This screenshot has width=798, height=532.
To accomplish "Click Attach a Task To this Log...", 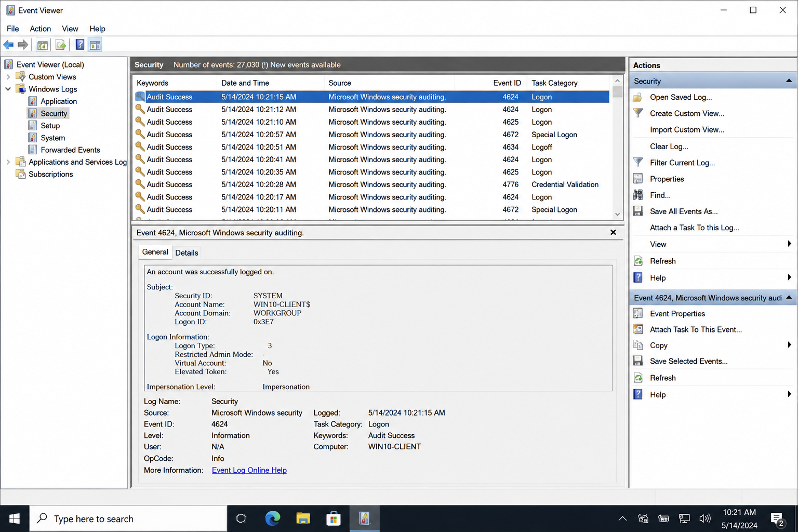I will tap(695, 228).
